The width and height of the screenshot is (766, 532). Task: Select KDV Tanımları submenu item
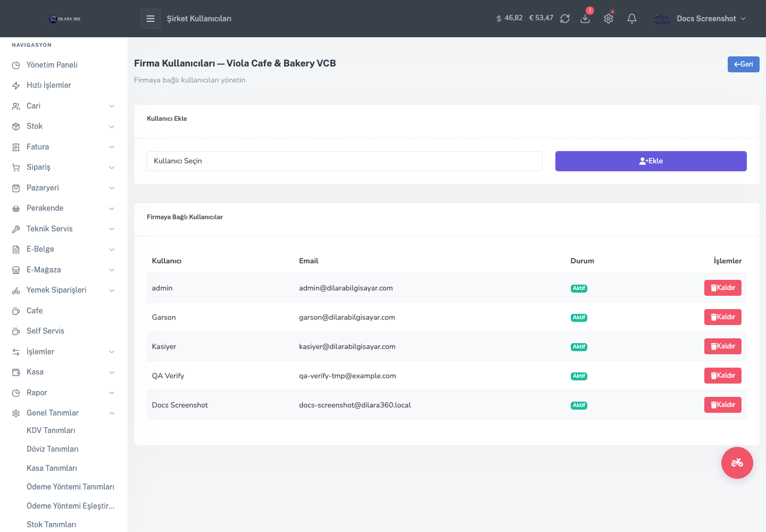tap(51, 430)
